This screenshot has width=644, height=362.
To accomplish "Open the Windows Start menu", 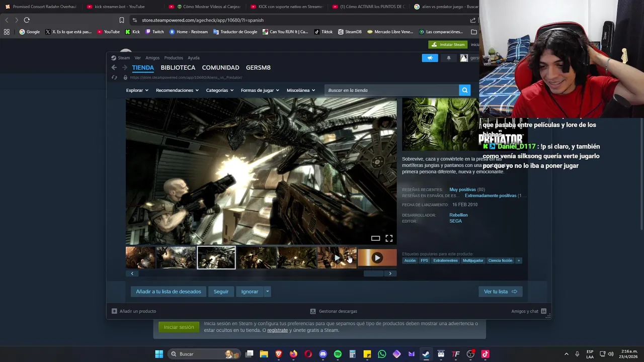I will tap(159, 354).
